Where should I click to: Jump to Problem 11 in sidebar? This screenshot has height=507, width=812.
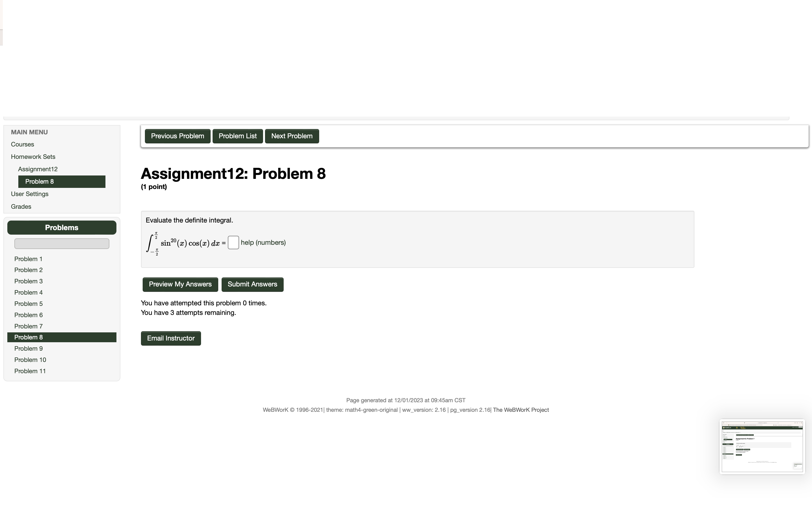pos(30,371)
